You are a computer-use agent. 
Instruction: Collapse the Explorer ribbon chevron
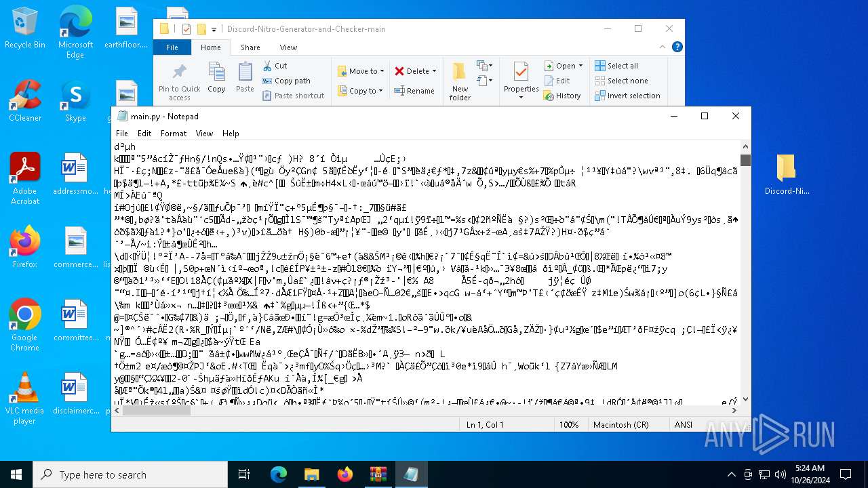click(x=663, y=47)
